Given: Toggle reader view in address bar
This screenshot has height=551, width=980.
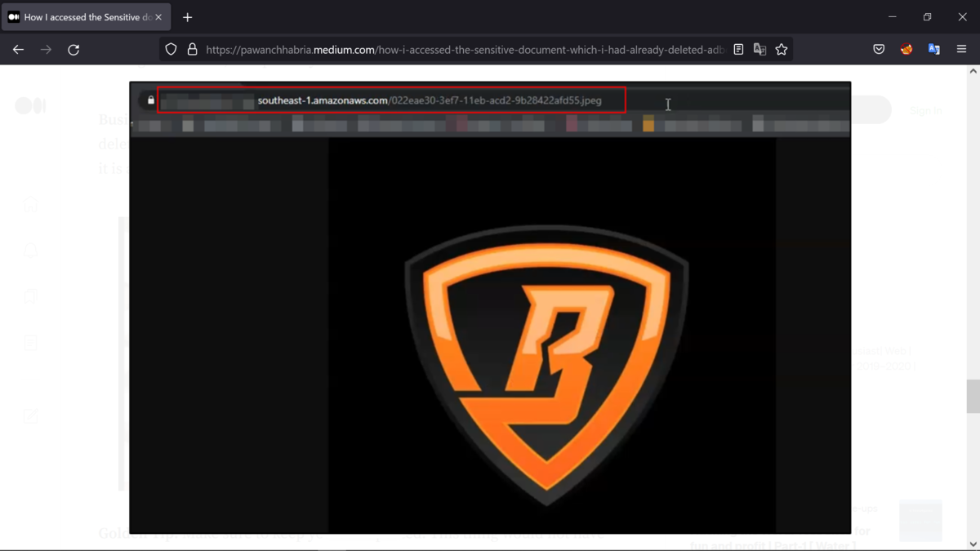Looking at the screenshot, I should click(738, 50).
